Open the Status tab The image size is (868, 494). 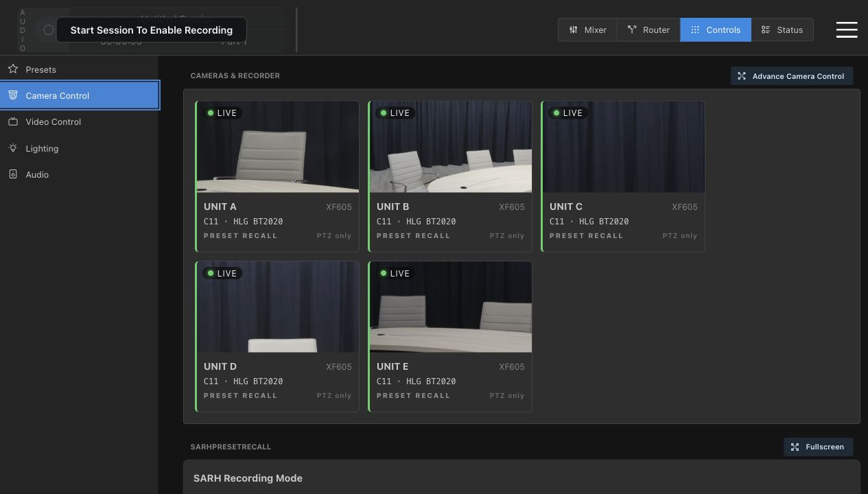[x=782, y=30]
